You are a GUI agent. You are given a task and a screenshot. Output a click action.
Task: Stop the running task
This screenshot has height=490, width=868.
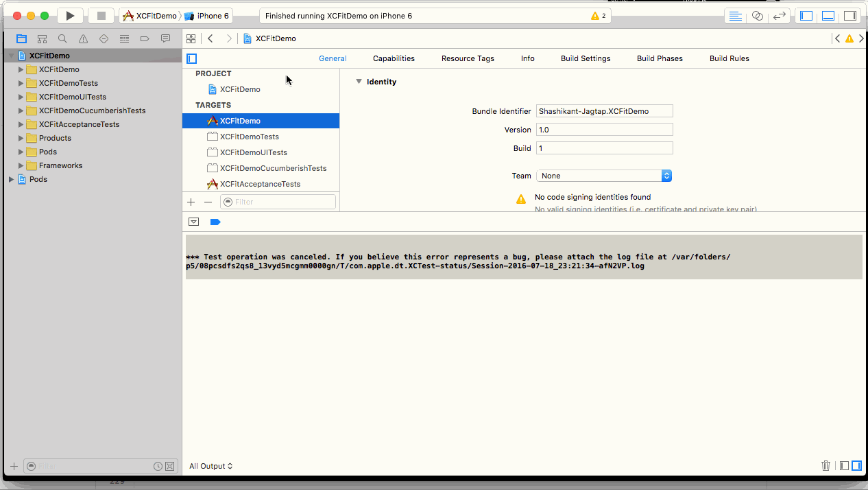coord(101,15)
